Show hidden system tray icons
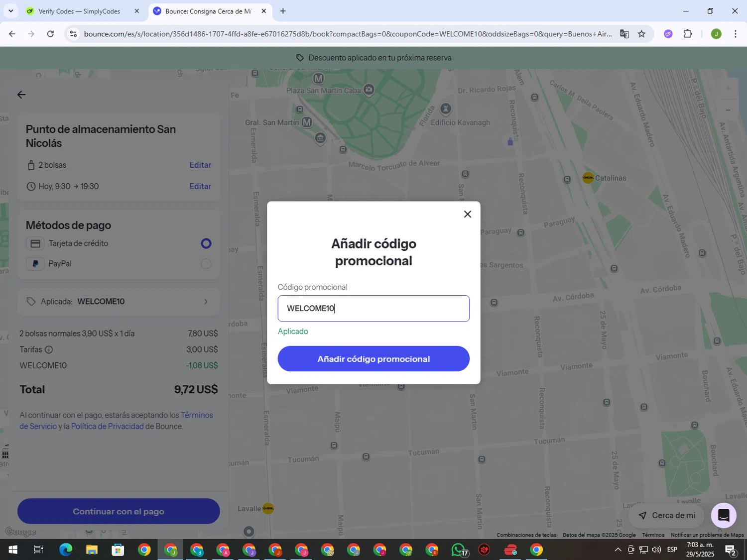Screen dimensions: 747x560 (x=618, y=550)
